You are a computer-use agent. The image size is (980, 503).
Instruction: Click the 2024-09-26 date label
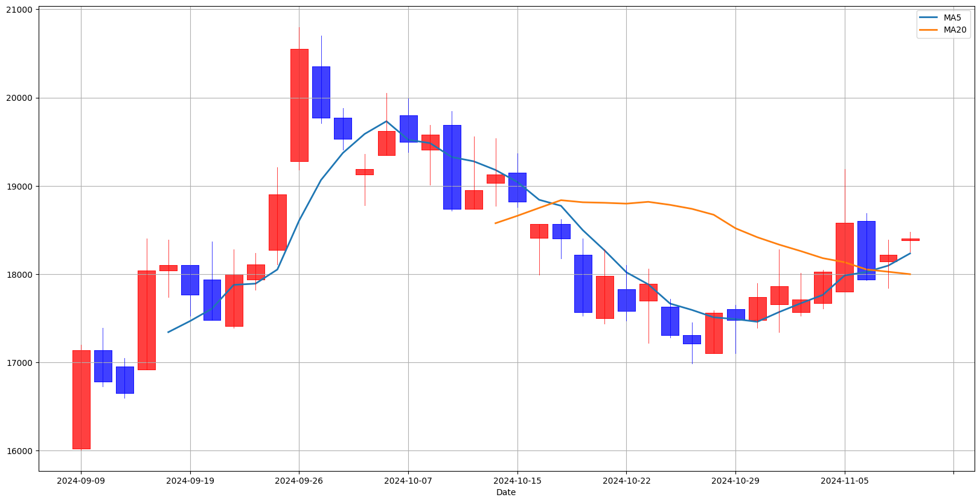(x=299, y=481)
